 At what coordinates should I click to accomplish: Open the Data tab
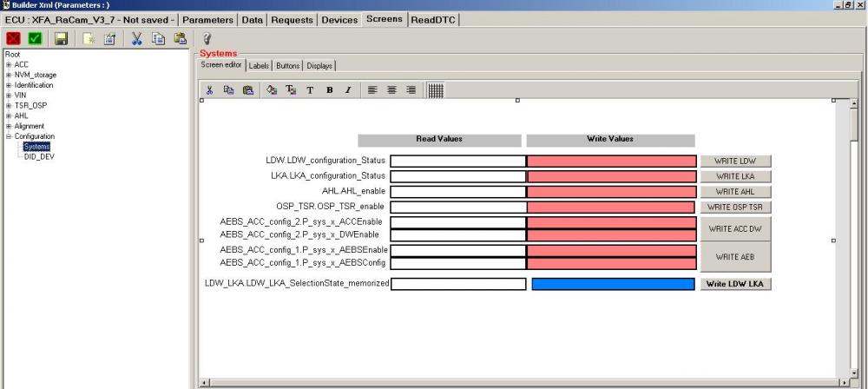click(253, 20)
